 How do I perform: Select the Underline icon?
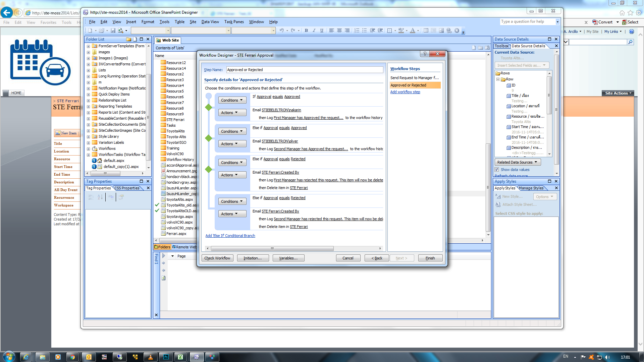coord(322,31)
